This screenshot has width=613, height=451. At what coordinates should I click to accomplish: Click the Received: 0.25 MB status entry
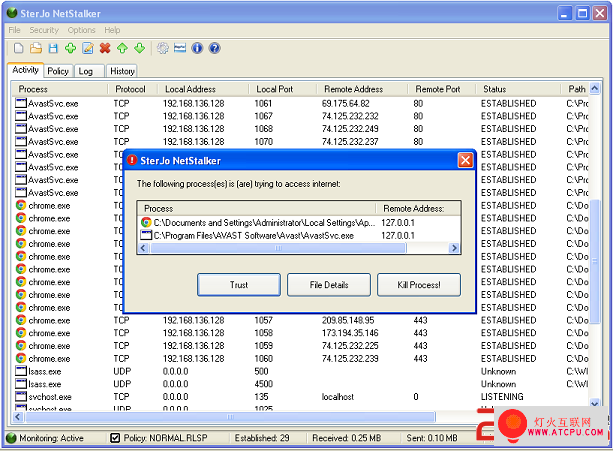click(x=346, y=438)
